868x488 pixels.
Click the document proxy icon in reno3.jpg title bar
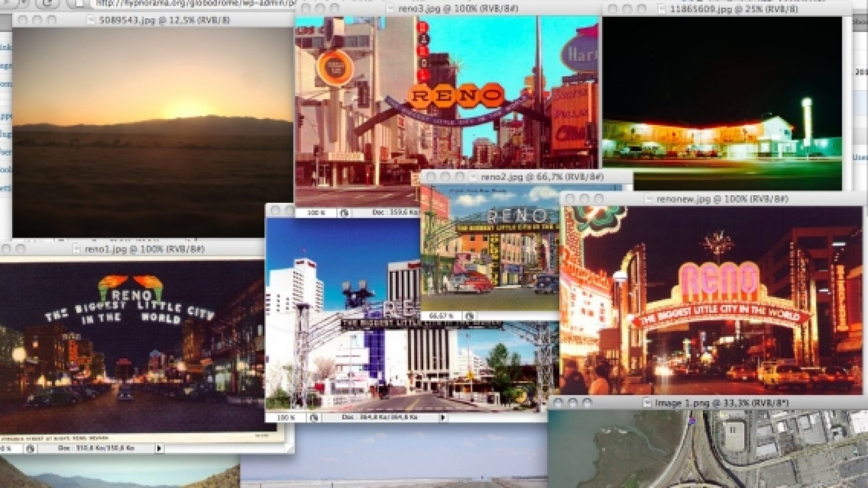390,8
